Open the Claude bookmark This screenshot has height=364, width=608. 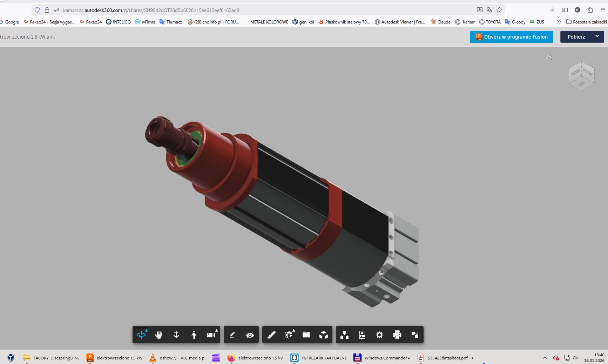pos(440,22)
